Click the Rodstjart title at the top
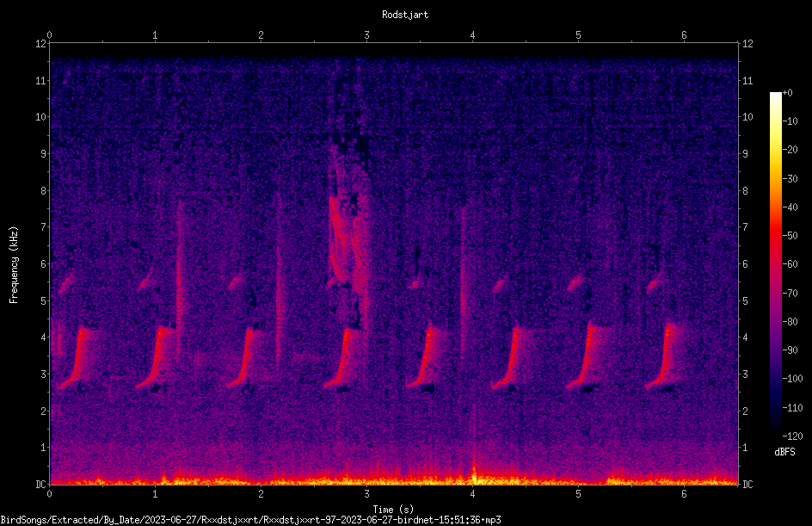The image size is (812, 526). (405, 15)
